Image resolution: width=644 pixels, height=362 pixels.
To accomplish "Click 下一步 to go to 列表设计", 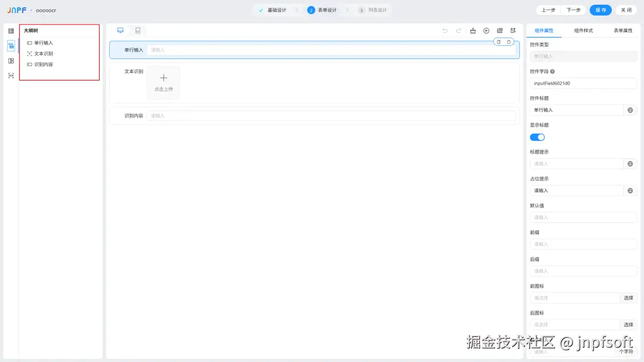I will click(573, 10).
